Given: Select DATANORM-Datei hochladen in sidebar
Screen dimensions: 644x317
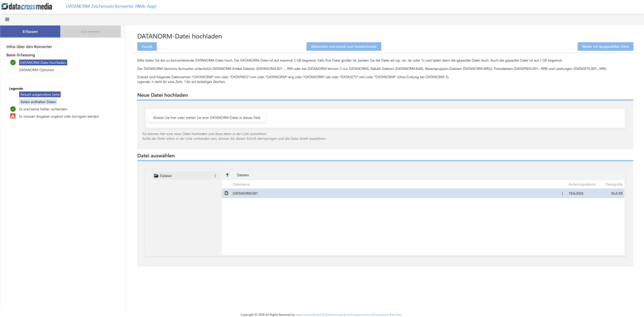Looking at the screenshot, I should click(x=43, y=63).
